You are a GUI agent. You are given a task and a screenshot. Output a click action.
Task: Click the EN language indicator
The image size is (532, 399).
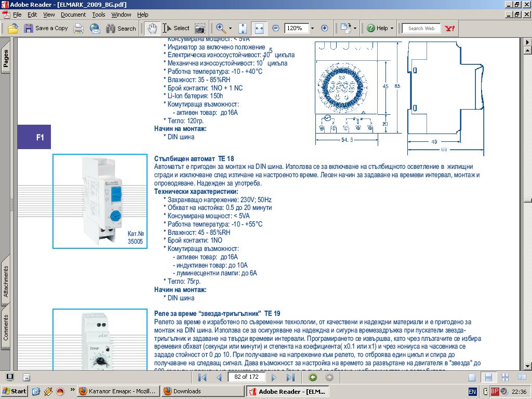coord(472,392)
